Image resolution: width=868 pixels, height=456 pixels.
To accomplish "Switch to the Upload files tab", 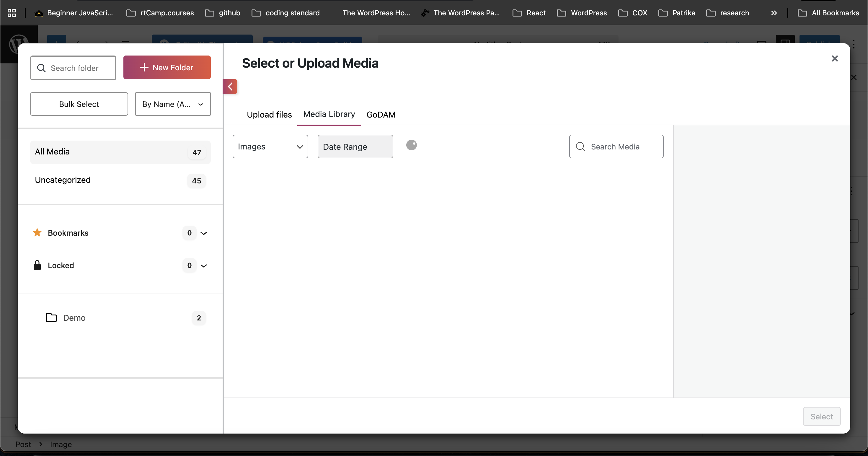I will click(269, 115).
